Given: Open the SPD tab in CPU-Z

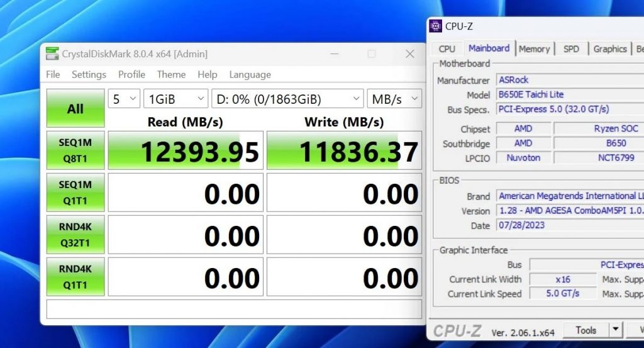Looking at the screenshot, I should (x=571, y=49).
